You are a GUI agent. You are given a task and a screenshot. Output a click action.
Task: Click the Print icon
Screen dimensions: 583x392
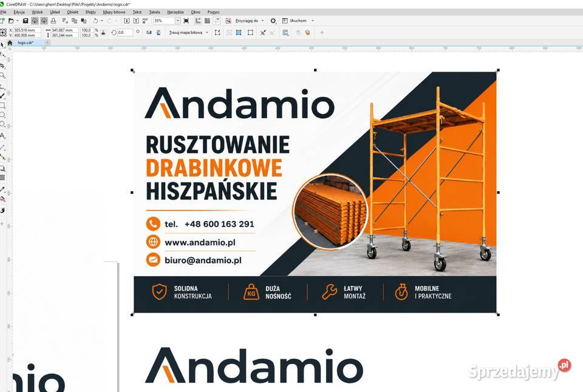[53, 21]
